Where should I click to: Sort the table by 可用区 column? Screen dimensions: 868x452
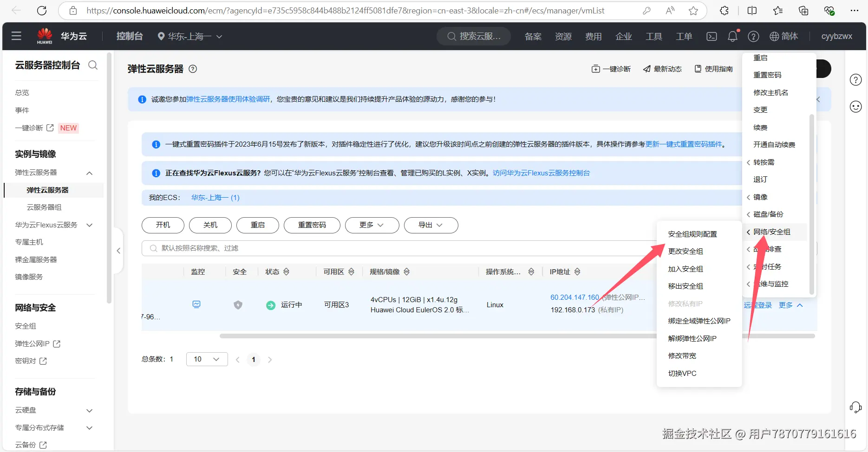(351, 271)
